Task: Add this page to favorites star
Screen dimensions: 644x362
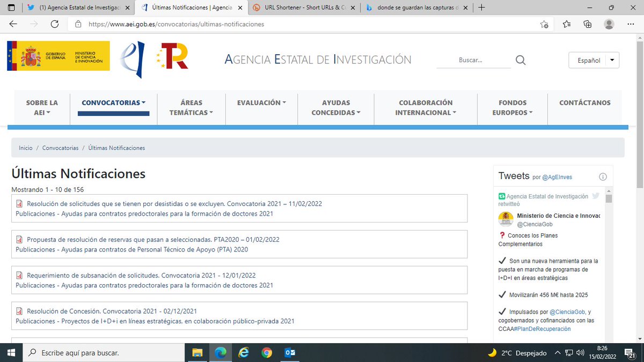Action: click(x=544, y=24)
